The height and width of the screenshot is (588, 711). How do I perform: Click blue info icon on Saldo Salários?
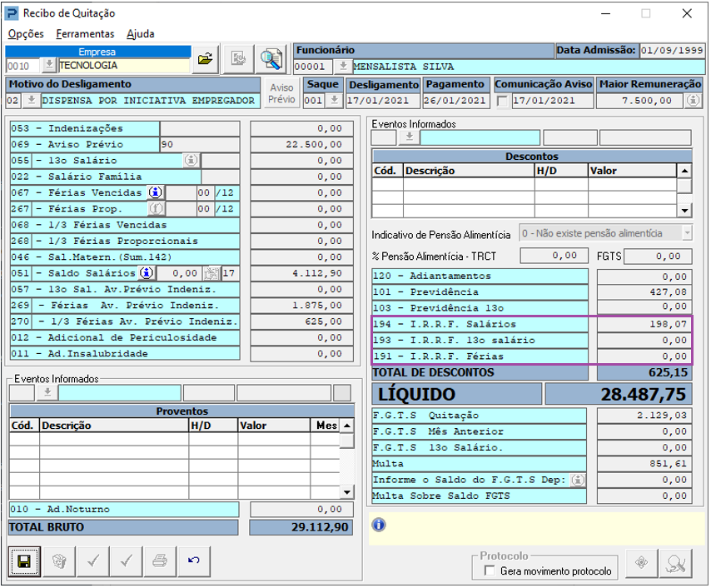coord(147,273)
